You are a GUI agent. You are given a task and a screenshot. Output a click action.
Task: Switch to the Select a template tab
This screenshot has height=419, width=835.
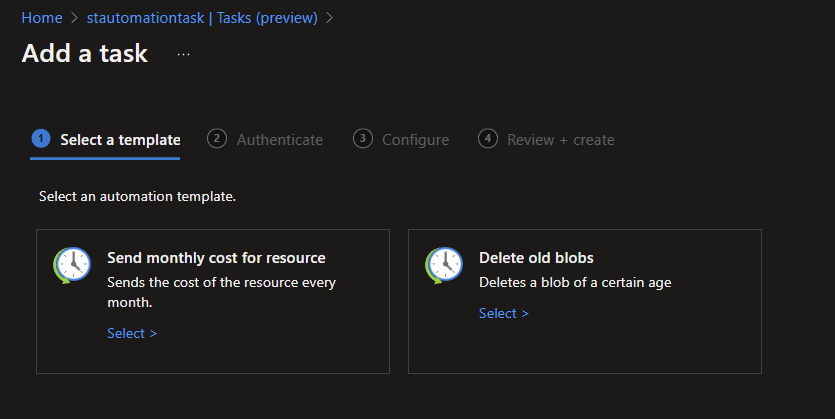click(119, 140)
